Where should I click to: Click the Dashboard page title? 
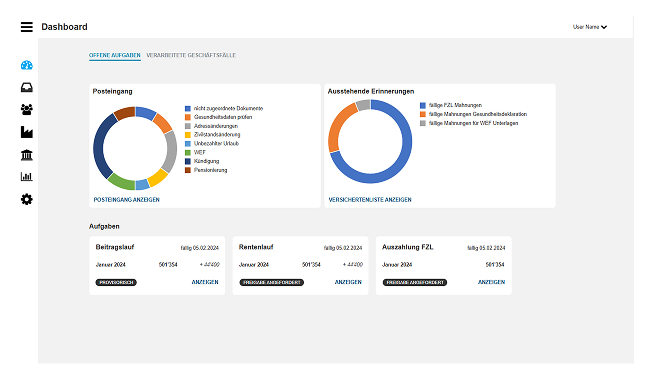(x=64, y=27)
